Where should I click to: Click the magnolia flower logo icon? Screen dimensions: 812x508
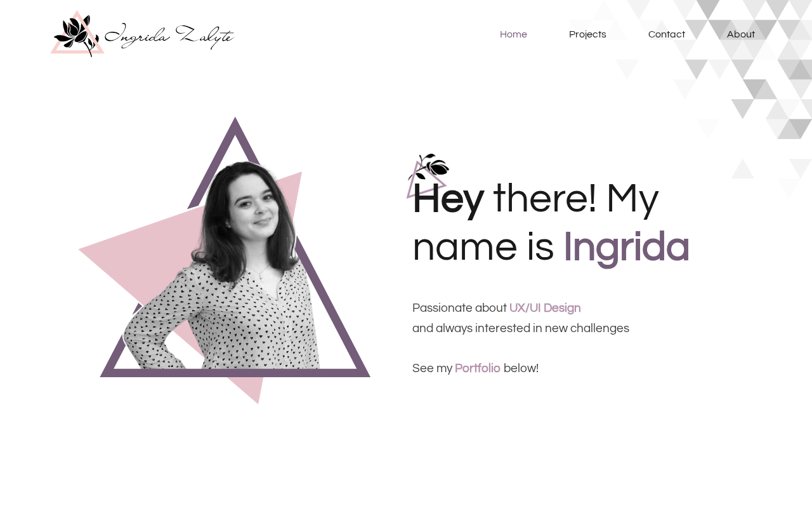(76, 36)
